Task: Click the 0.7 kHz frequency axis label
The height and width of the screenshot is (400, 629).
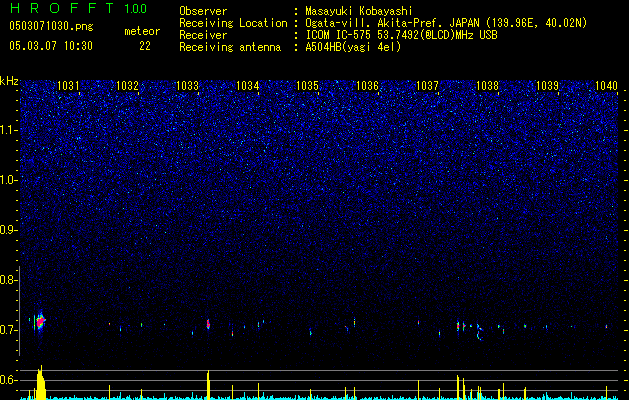Action: [x=8, y=330]
